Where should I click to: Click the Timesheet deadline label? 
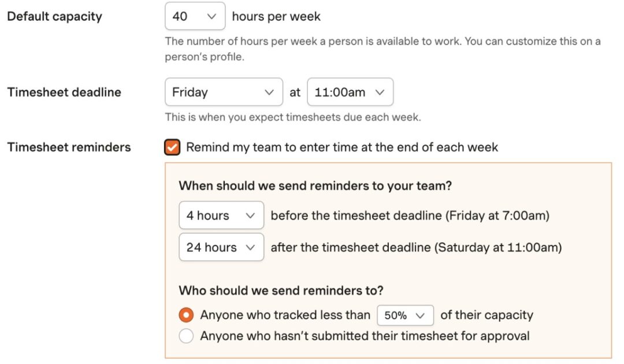[64, 92]
